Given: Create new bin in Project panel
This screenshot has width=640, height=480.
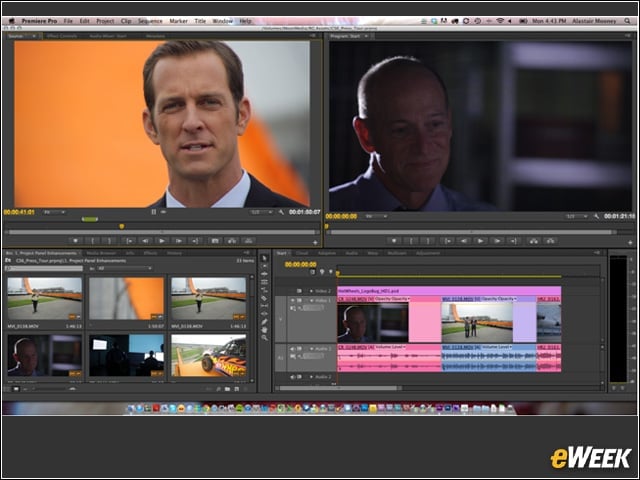Looking at the screenshot, I should [227, 389].
